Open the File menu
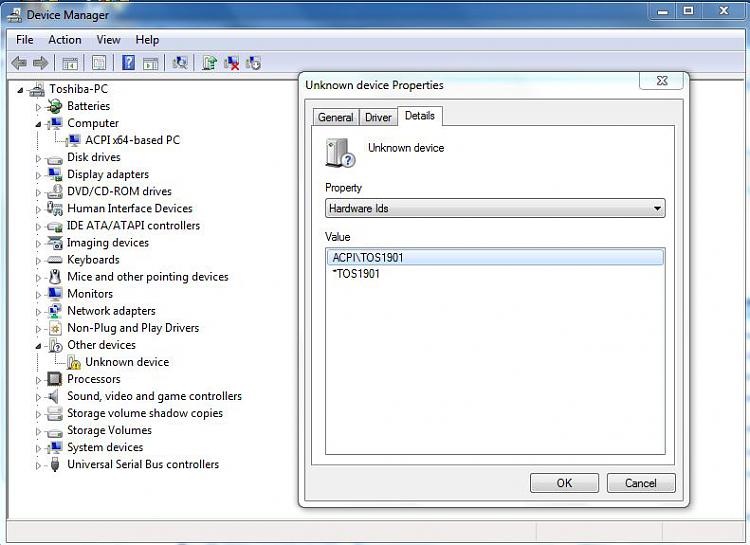The width and height of the screenshot is (750, 545). click(x=24, y=40)
